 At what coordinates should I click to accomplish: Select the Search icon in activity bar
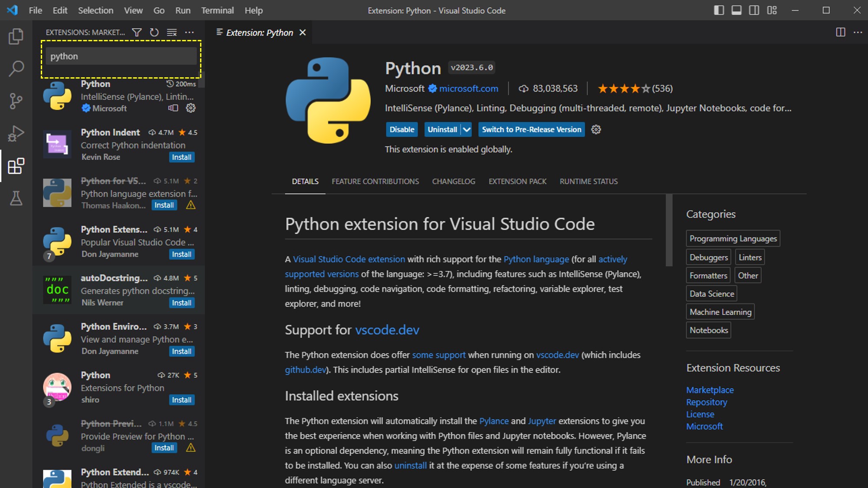pyautogui.click(x=16, y=68)
